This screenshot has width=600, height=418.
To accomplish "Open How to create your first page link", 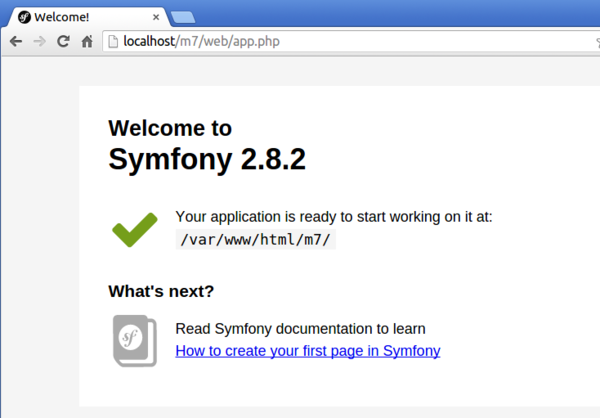I will point(307,351).
